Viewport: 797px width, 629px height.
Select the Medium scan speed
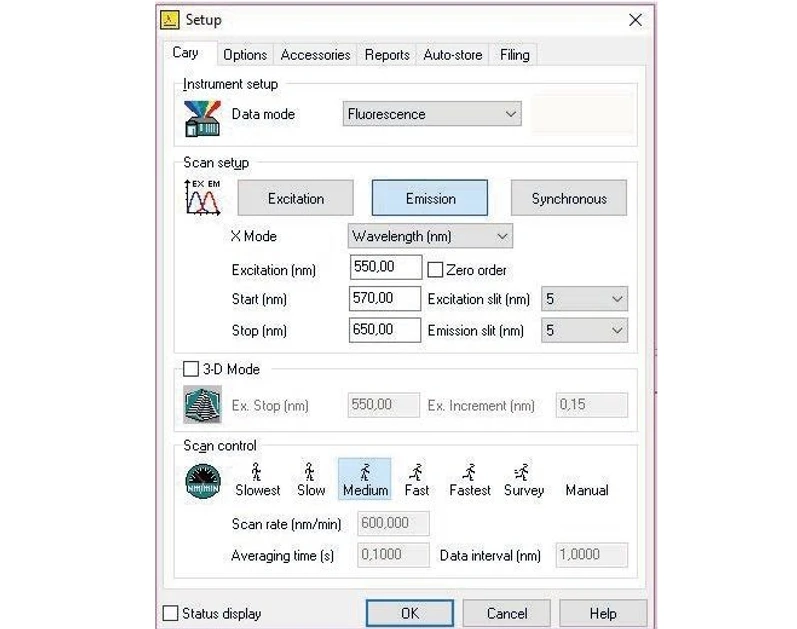click(365, 479)
